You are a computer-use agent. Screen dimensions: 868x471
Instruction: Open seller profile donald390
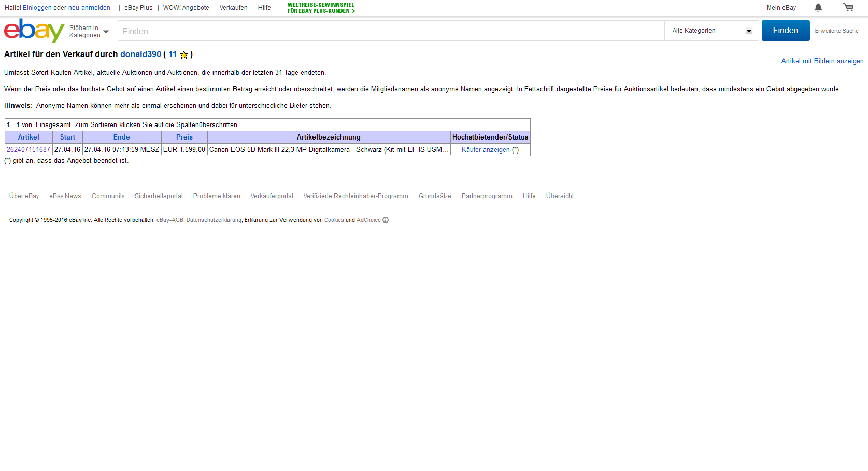[141, 54]
